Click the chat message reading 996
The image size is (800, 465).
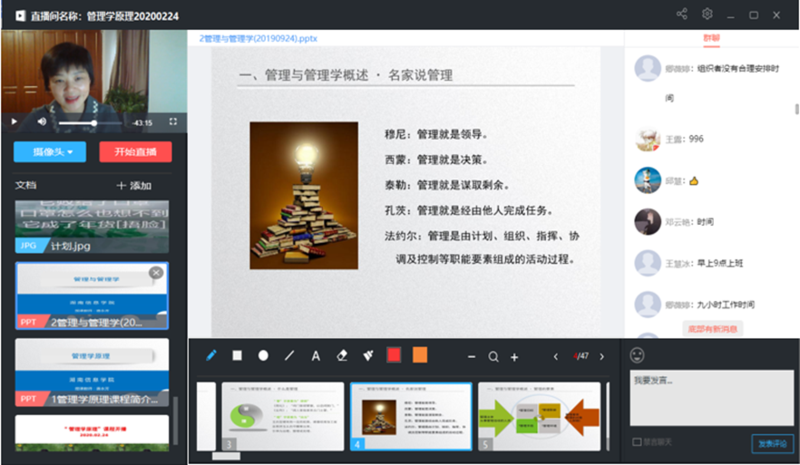coord(696,139)
